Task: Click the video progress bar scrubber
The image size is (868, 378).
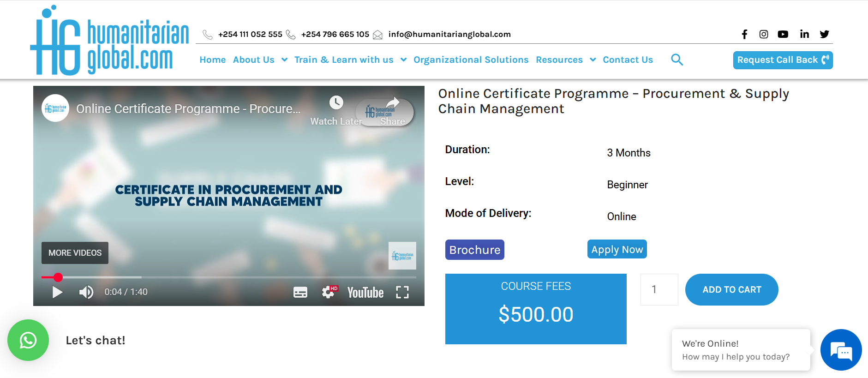Action: click(x=58, y=277)
